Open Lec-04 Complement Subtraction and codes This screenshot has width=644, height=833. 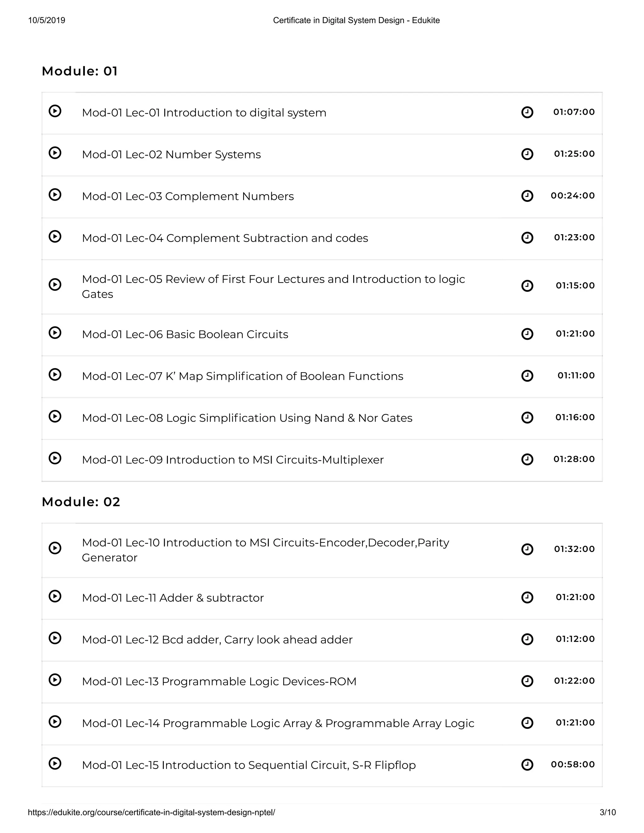[225, 238]
